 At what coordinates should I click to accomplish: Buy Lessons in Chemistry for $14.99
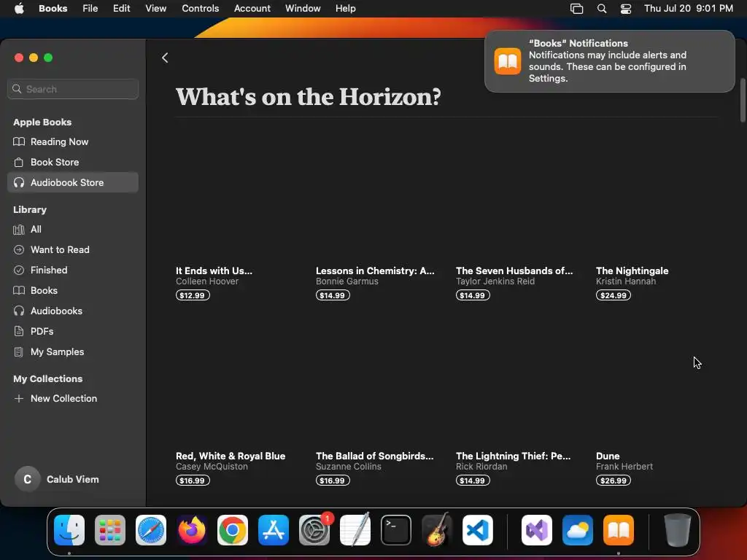tap(333, 295)
